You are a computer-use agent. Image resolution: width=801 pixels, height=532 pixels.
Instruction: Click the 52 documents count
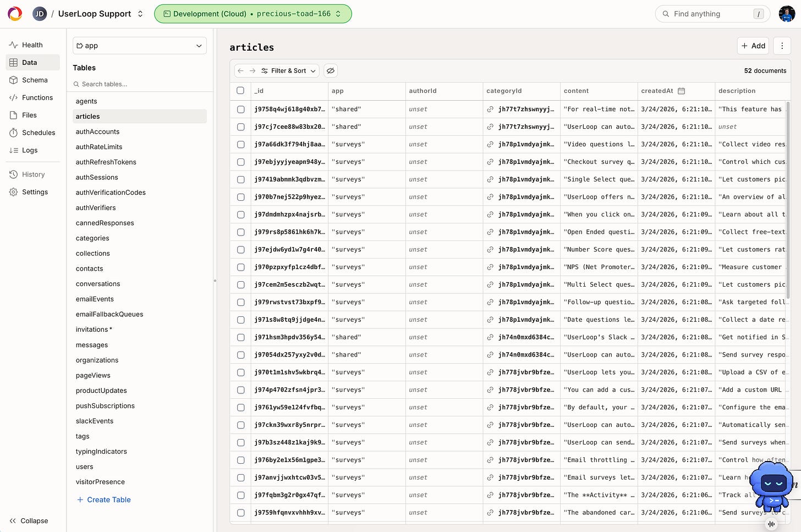pyautogui.click(x=765, y=71)
